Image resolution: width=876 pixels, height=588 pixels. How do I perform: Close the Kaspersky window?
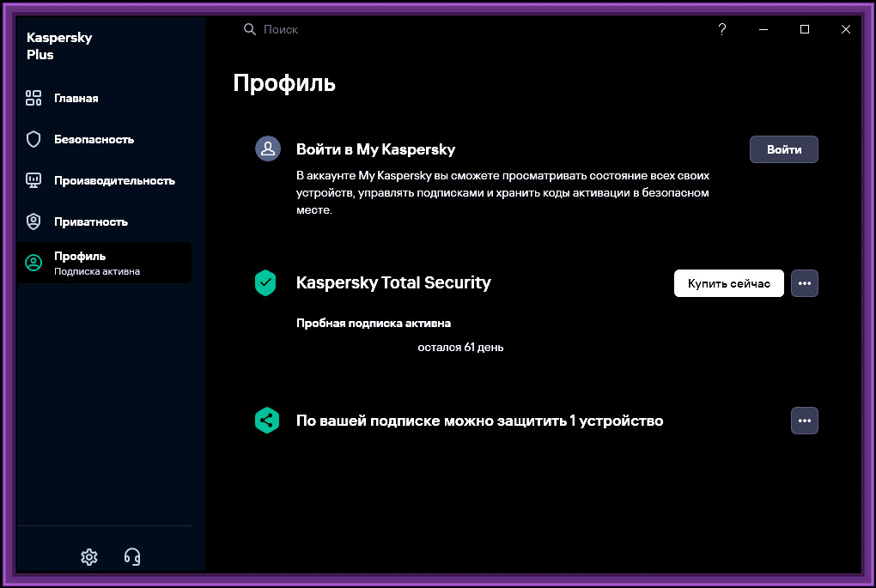[846, 29]
